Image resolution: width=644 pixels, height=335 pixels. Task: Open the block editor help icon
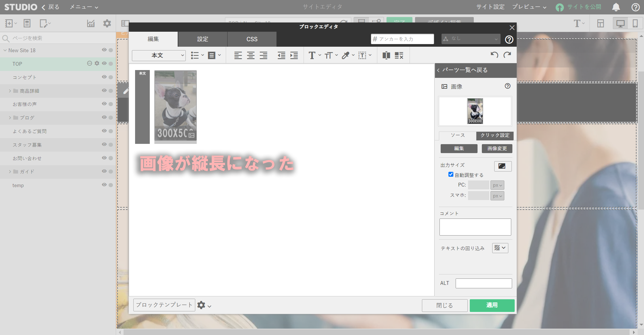pyautogui.click(x=509, y=39)
